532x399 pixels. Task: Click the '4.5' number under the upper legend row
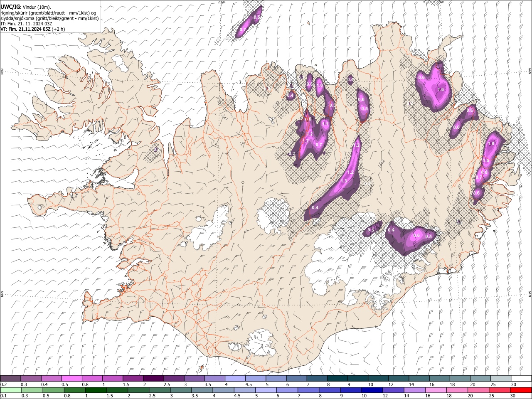point(249,384)
